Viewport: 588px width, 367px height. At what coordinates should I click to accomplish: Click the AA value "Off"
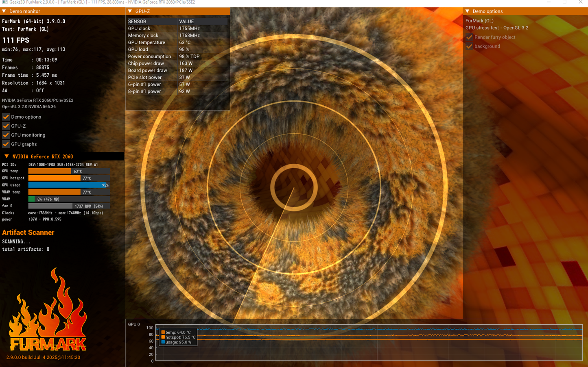(x=40, y=91)
